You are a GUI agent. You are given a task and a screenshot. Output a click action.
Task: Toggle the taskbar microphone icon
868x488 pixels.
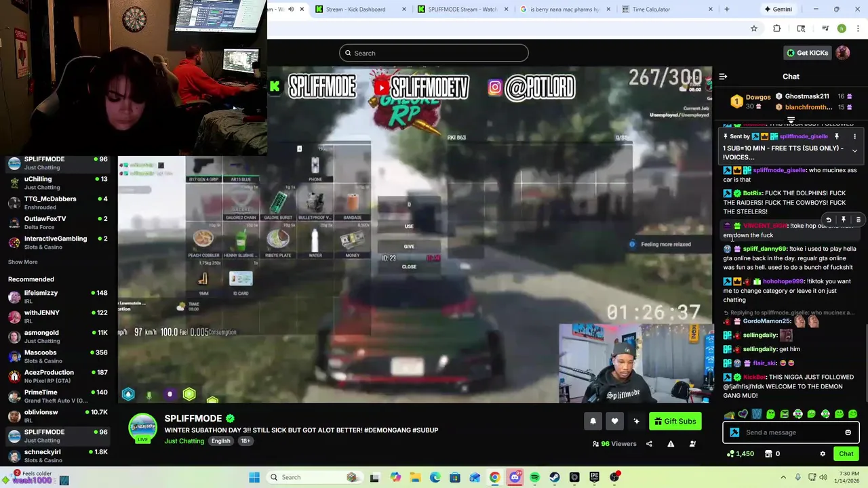point(797,477)
